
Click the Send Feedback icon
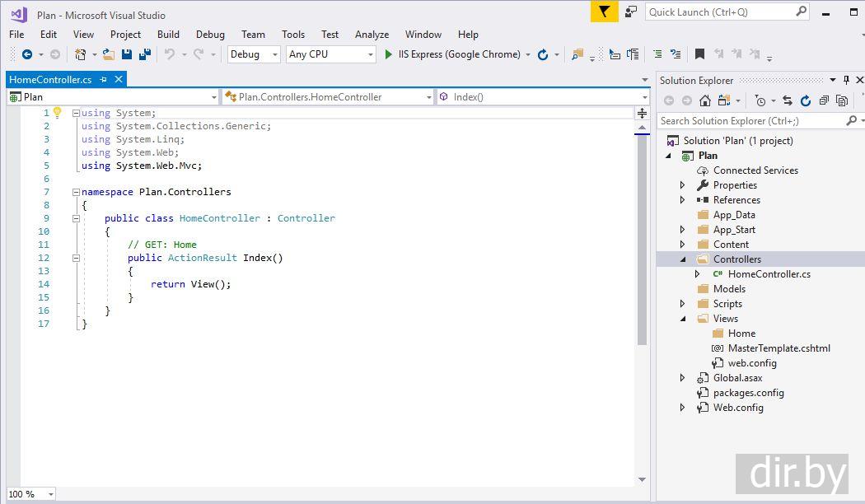click(630, 12)
